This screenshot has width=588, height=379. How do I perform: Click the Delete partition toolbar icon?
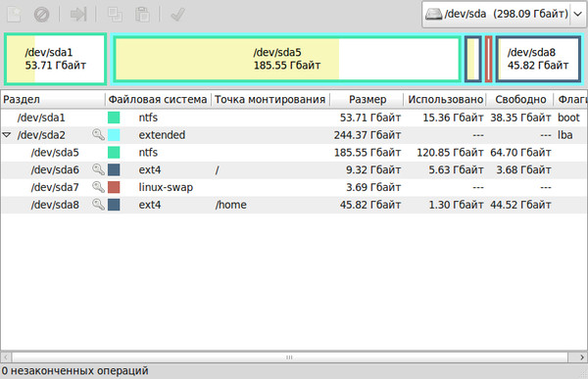click(41, 15)
